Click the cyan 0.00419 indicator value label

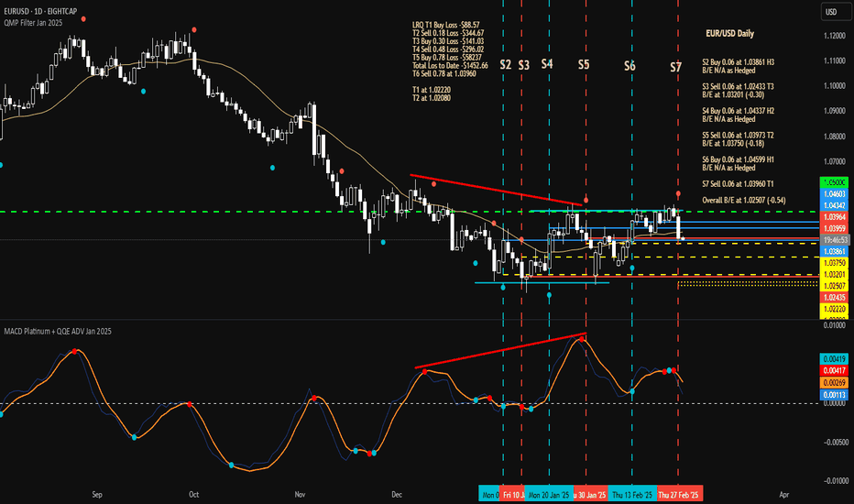pyautogui.click(x=834, y=359)
